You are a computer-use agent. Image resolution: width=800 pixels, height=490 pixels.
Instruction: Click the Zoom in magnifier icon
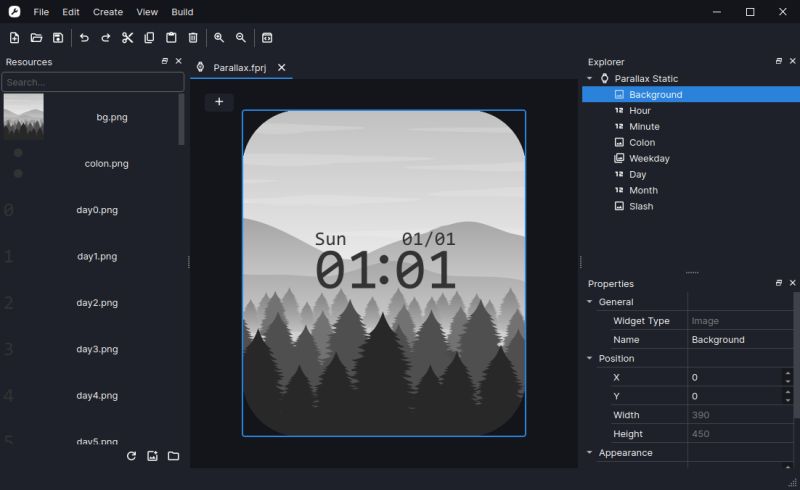(219, 38)
